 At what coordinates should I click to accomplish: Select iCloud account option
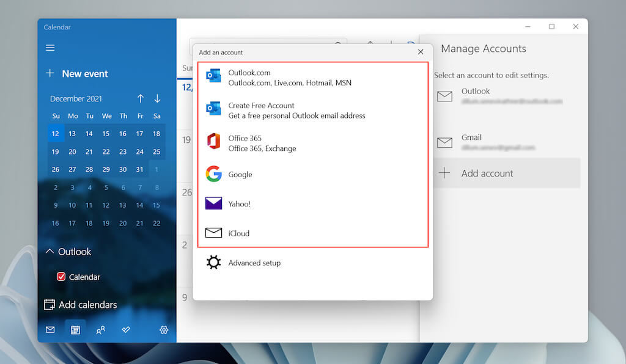[x=313, y=233]
